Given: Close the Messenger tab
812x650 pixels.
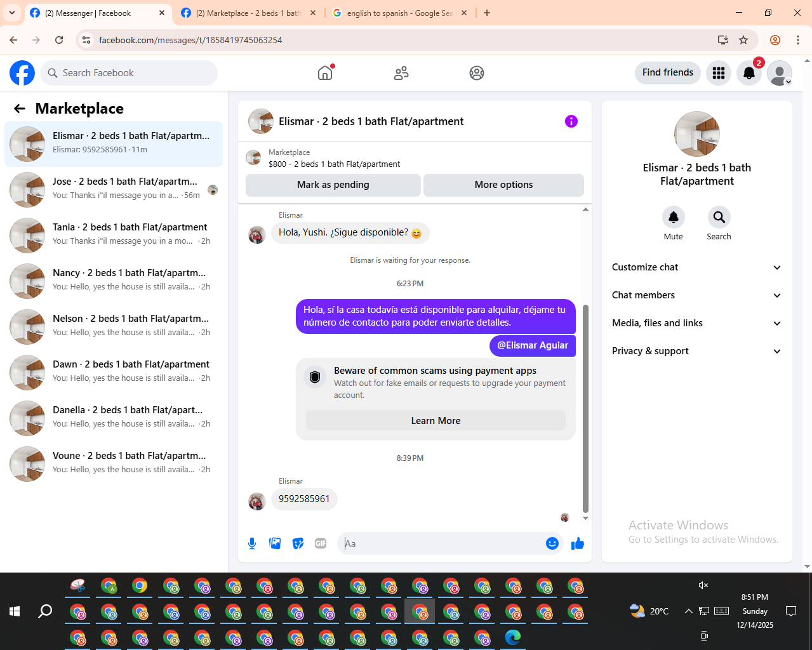Looking at the screenshot, I should coord(162,13).
